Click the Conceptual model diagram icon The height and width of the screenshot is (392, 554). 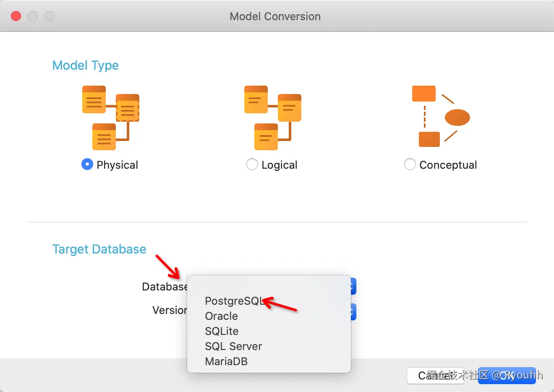[441, 116]
